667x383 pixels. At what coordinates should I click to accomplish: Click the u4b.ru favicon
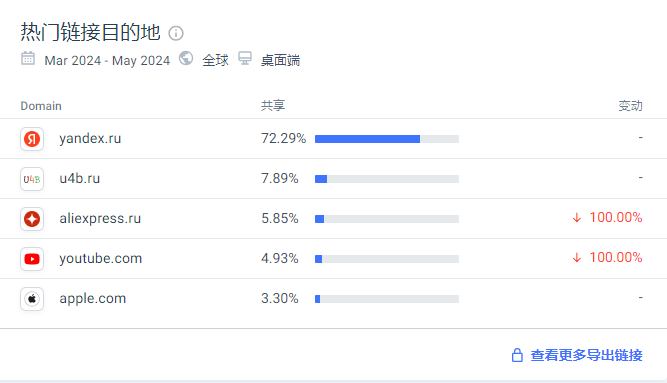pyautogui.click(x=32, y=179)
